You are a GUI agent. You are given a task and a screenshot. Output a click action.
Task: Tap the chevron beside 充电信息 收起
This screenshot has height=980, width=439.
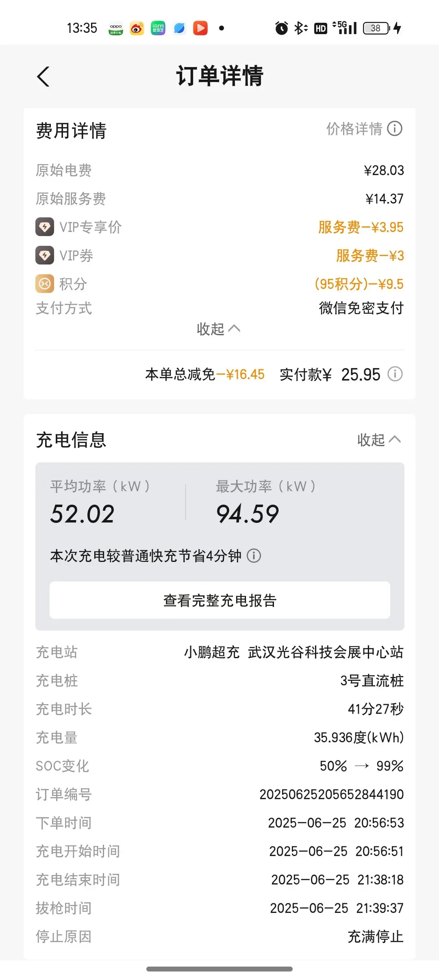pos(395,440)
